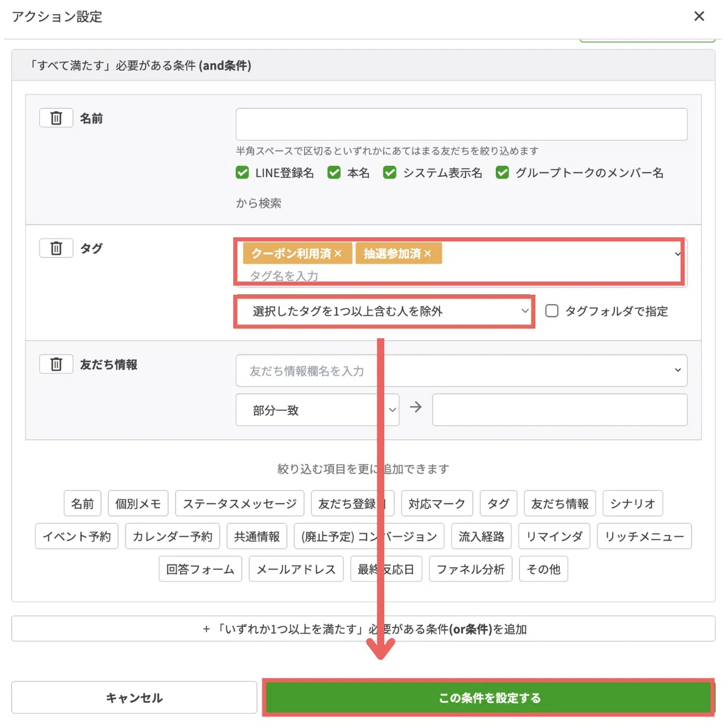Open the 部分一致 match type dropdown
Screen dimensions: 728x728
click(317, 410)
